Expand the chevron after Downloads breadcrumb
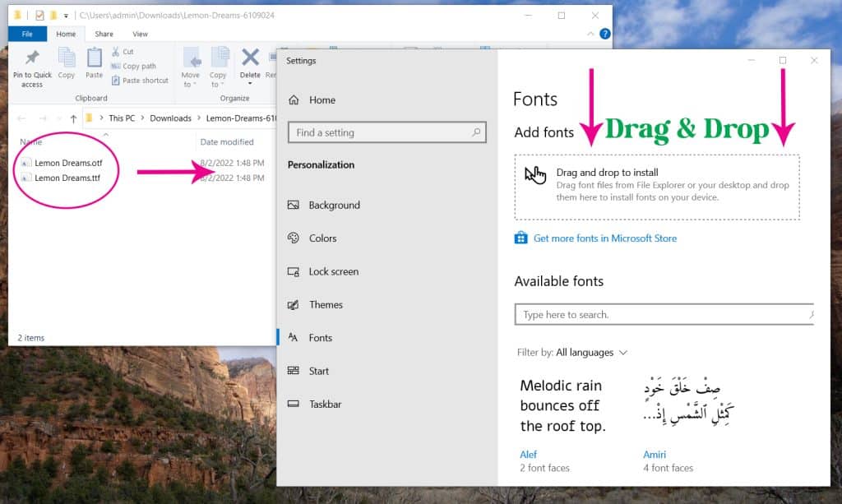 [x=199, y=118]
